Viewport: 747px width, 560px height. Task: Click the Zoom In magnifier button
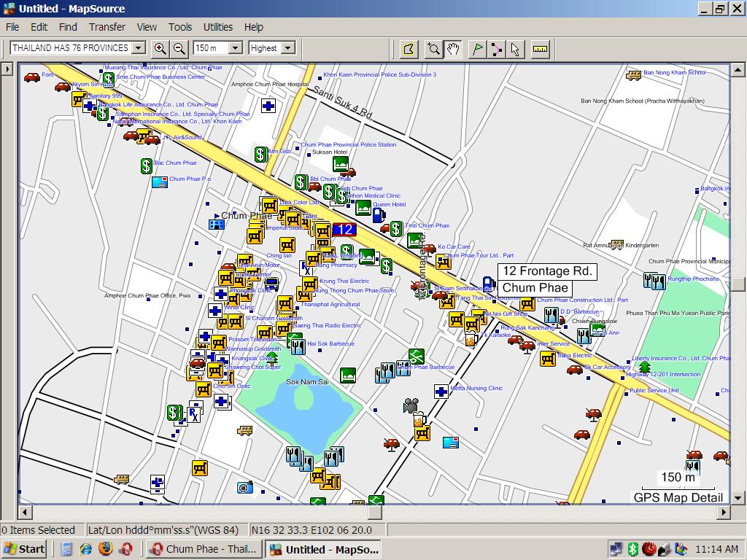click(160, 48)
